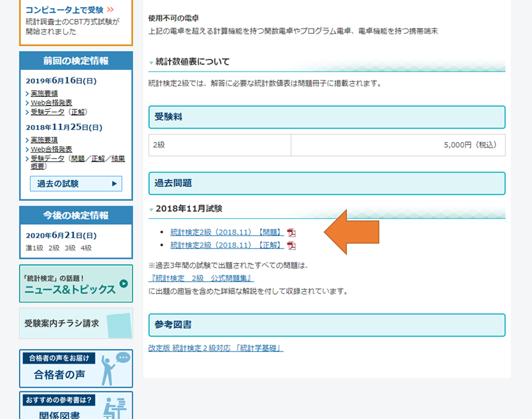Open 統計検定2級（2018.11）【正解】 link
Image resolution: width=532 pixels, height=419 pixels.
coord(227,246)
